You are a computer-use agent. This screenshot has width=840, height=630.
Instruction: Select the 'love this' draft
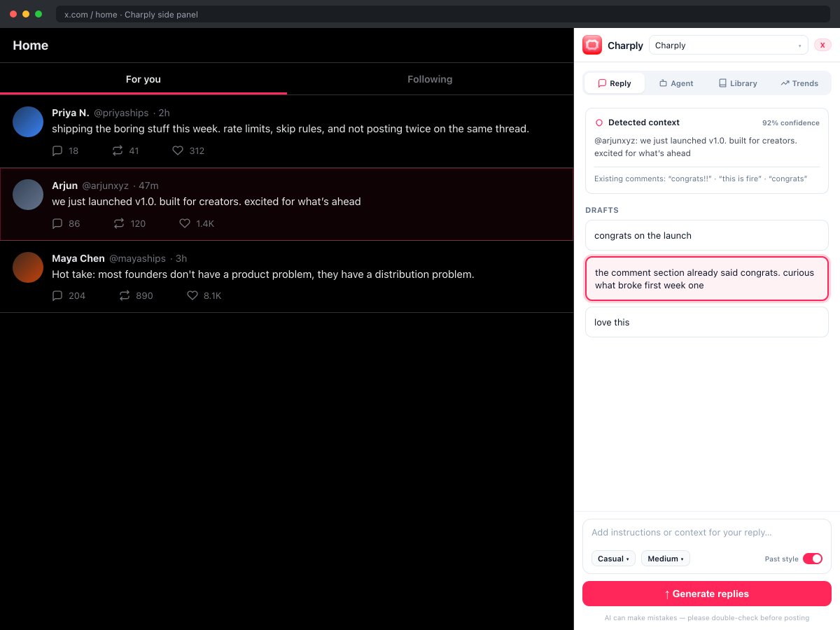pos(707,322)
